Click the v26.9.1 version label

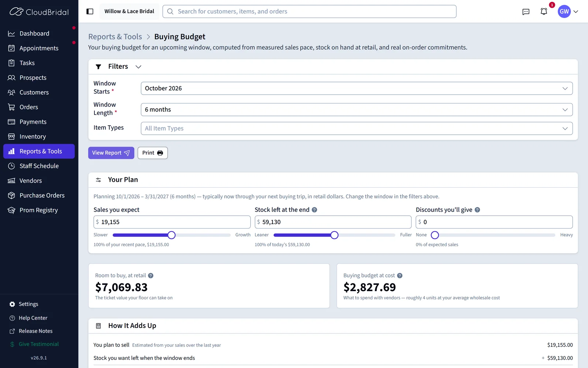pos(39,358)
